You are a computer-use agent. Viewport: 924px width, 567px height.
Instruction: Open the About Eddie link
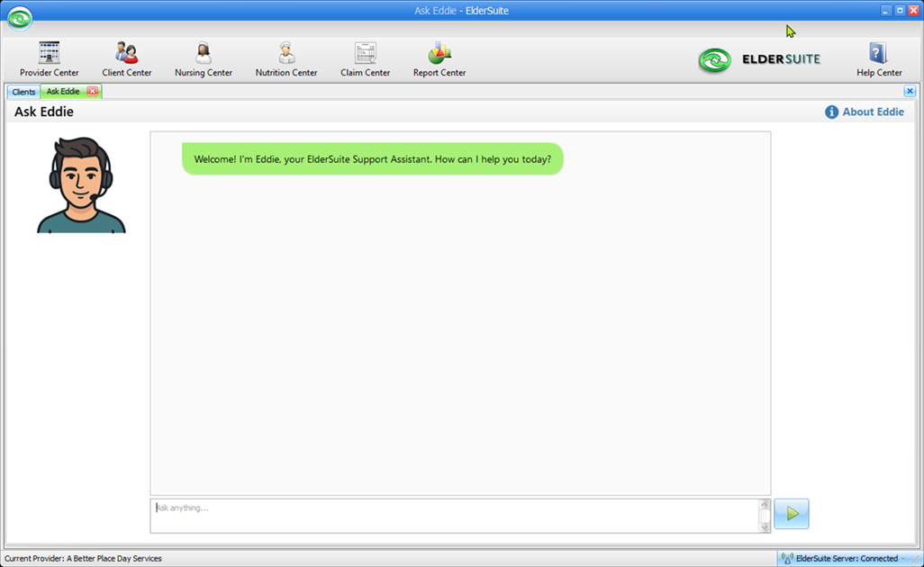coord(872,112)
